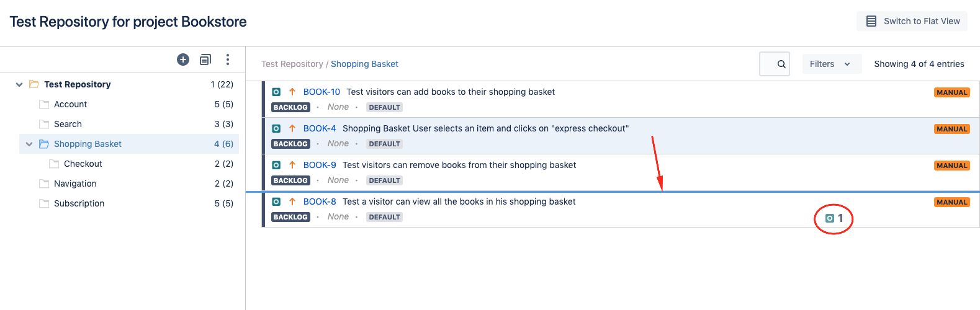Click Switch to Flat View button

click(912, 21)
